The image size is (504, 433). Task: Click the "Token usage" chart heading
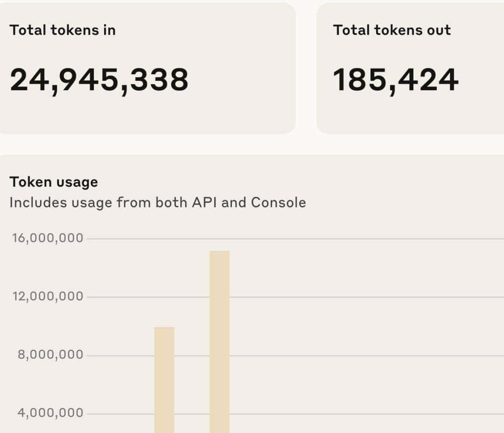pyautogui.click(x=54, y=182)
